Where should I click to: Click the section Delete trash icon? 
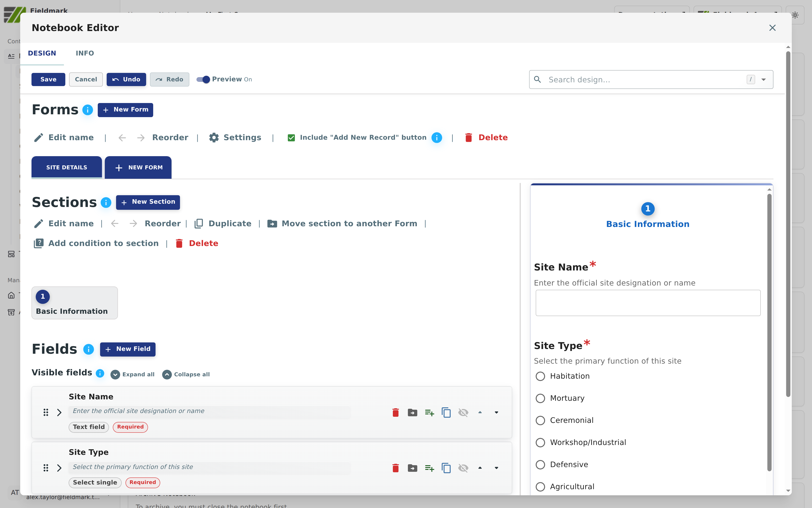coord(179,243)
